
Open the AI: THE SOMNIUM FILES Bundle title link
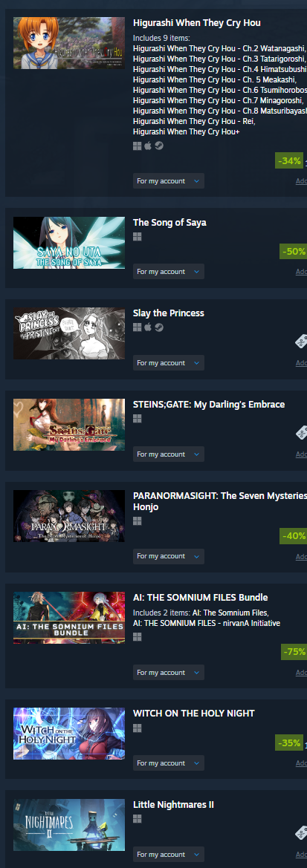(x=201, y=598)
